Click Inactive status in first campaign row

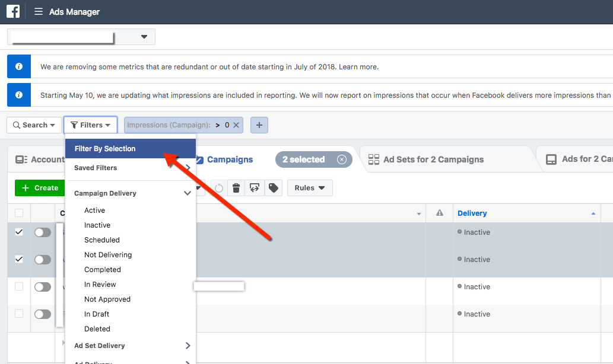pos(477,232)
